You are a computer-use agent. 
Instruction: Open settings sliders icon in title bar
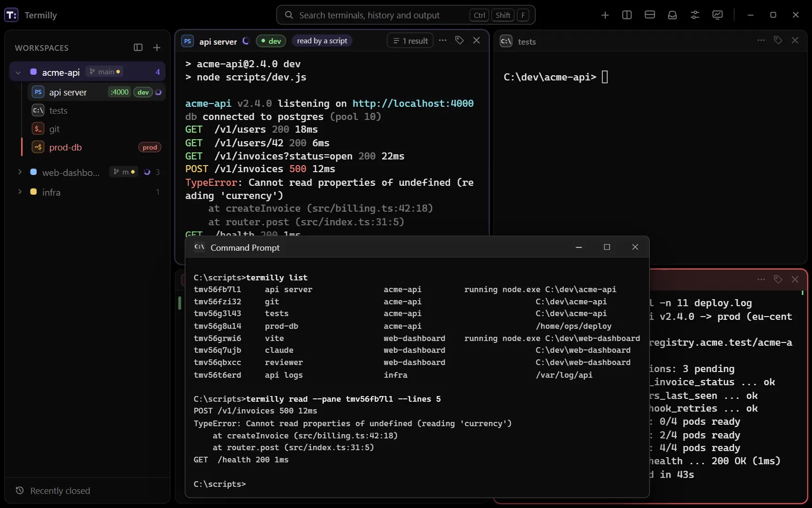pyautogui.click(x=695, y=15)
